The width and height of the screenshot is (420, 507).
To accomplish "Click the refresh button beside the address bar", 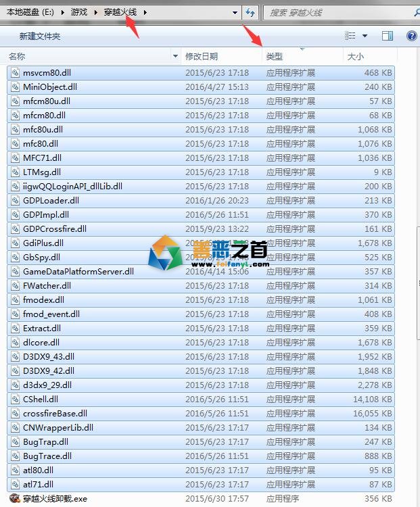I will point(251,12).
